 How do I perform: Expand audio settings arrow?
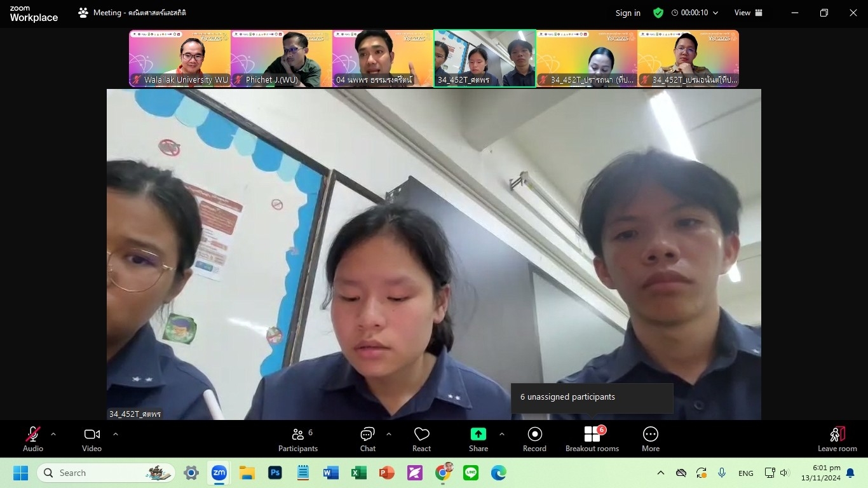pyautogui.click(x=53, y=434)
